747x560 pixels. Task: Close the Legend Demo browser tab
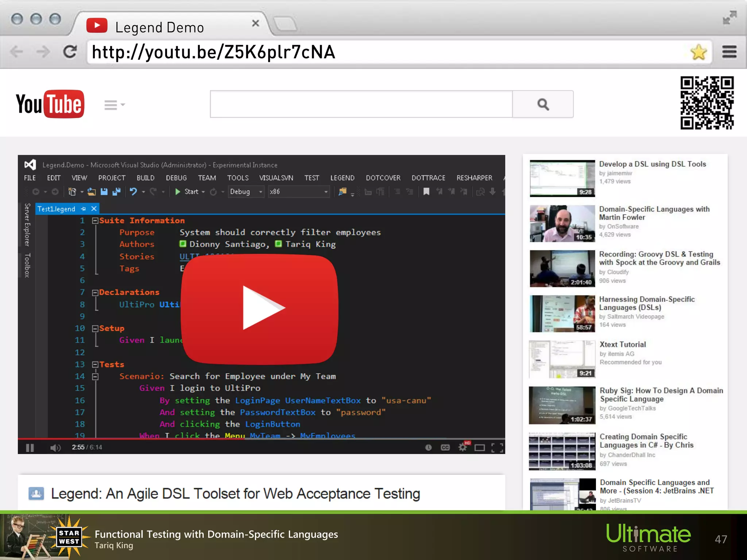255,23
